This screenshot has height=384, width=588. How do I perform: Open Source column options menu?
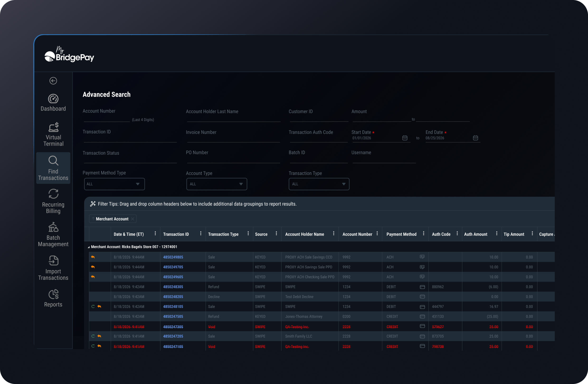pyautogui.click(x=276, y=233)
